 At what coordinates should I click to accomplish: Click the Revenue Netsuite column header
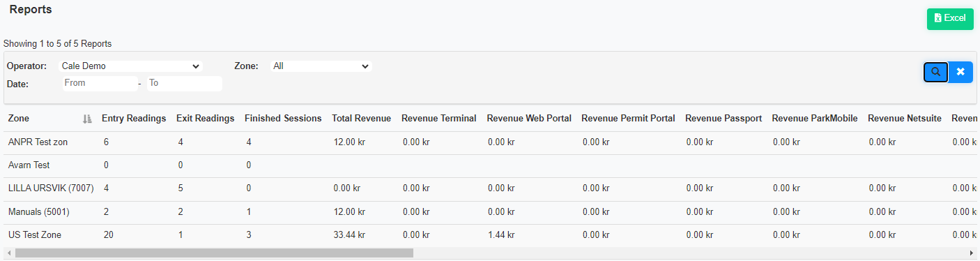coord(905,119)
